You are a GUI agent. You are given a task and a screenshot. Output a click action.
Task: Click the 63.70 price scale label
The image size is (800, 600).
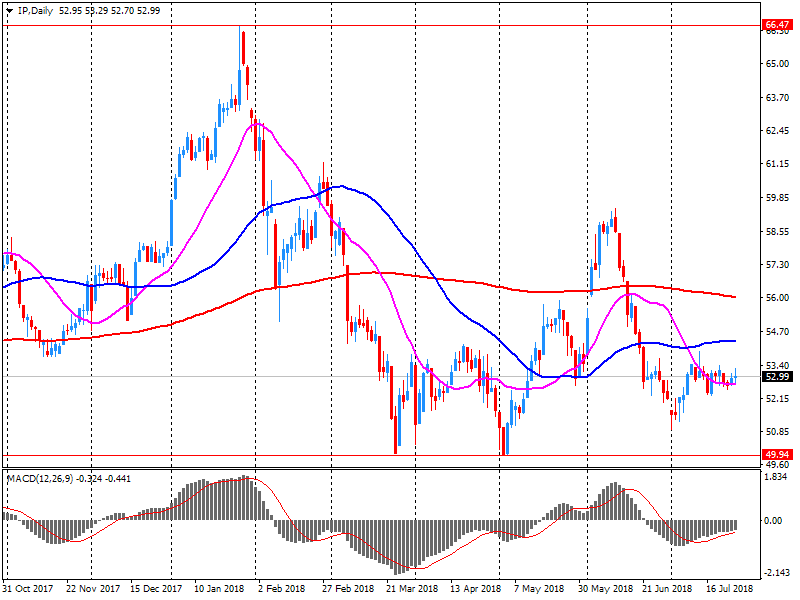(777, 97)
